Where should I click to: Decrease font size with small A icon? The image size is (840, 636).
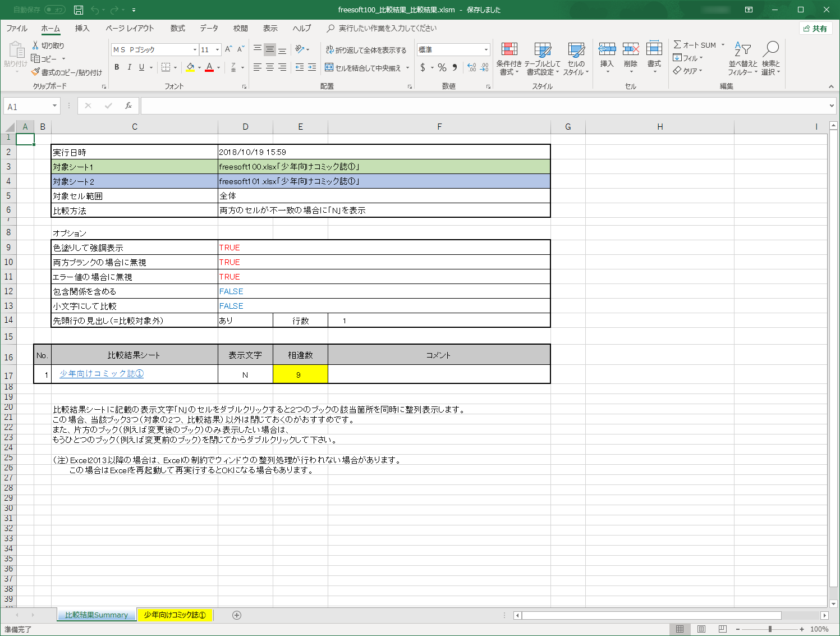241,49
